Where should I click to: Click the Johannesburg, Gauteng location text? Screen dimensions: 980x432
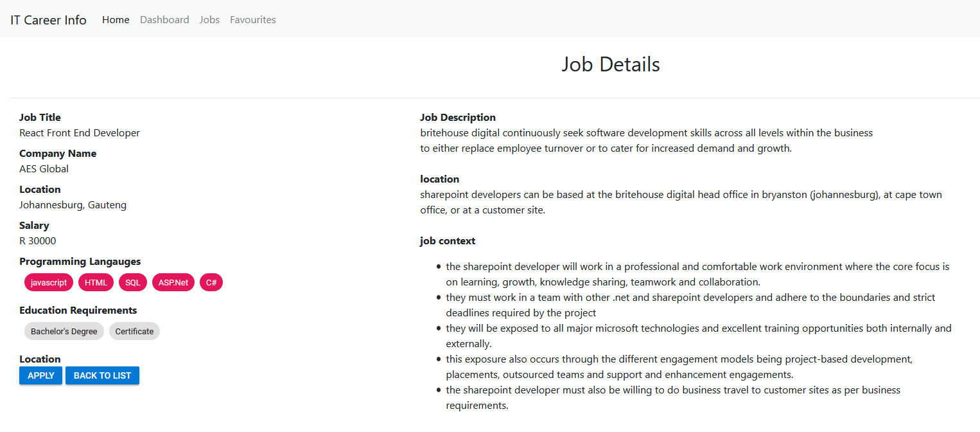coord(73,204)
